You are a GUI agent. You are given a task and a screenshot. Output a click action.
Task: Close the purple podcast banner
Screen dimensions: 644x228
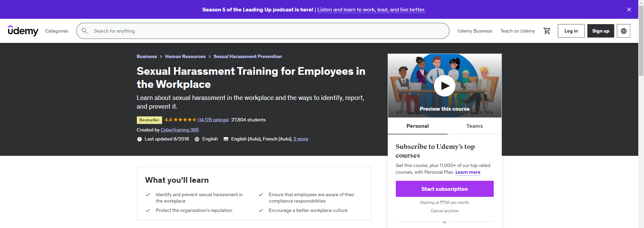629,9
